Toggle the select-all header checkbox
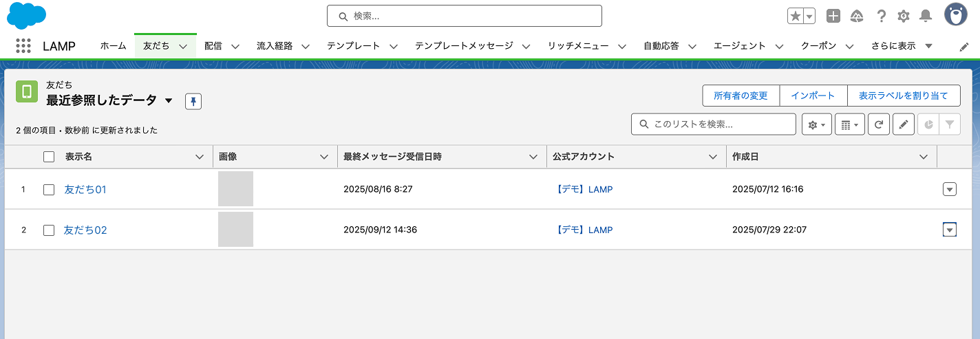Screen dimensions: 980x339 [49, 157]
